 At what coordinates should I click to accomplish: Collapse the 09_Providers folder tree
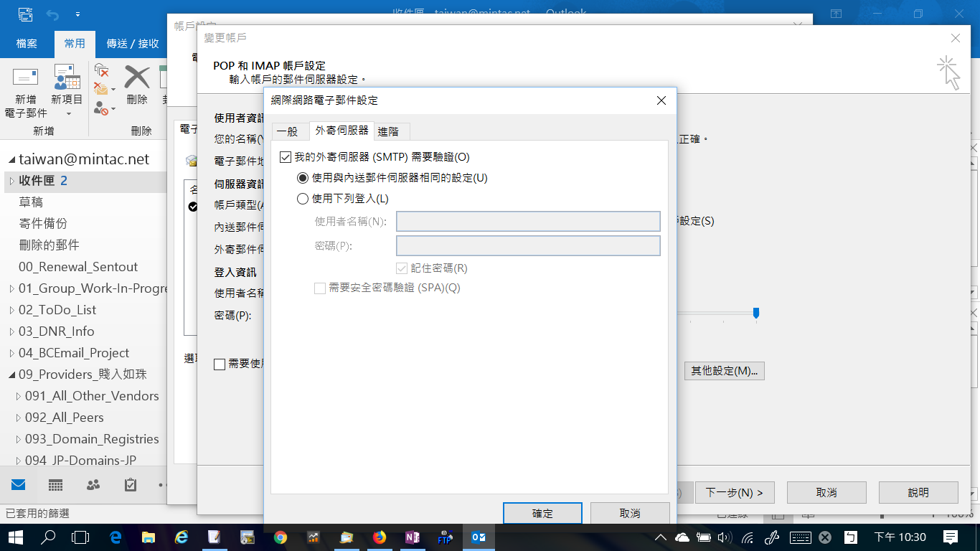[11, 375]
